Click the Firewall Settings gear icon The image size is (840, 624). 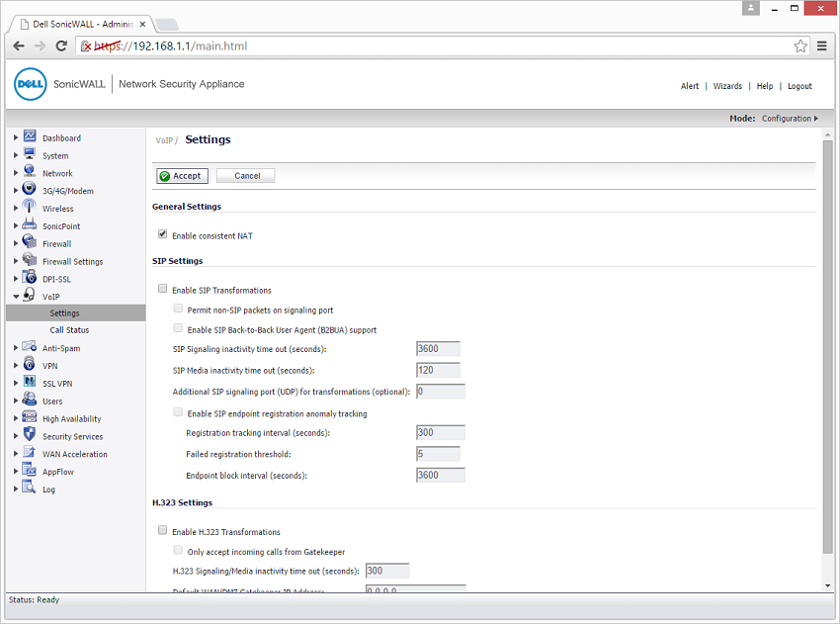pyautogui.click(x=30, y=260)
